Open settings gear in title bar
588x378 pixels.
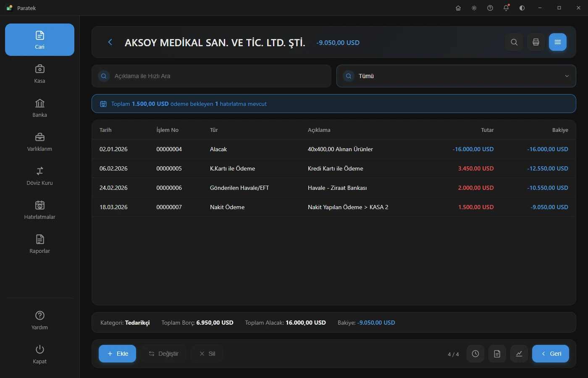[474, 8]
